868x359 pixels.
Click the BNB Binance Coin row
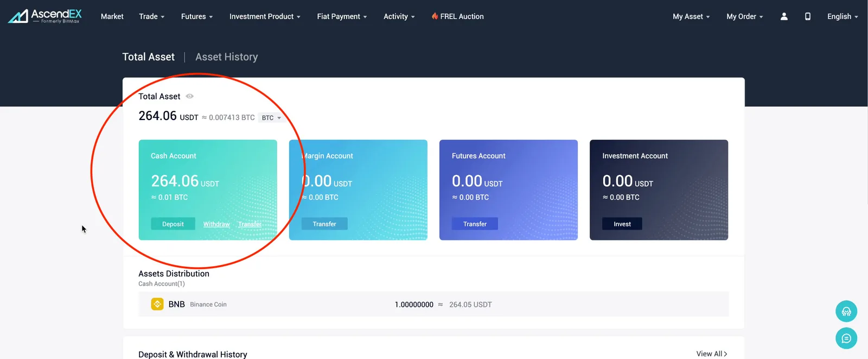433,304
